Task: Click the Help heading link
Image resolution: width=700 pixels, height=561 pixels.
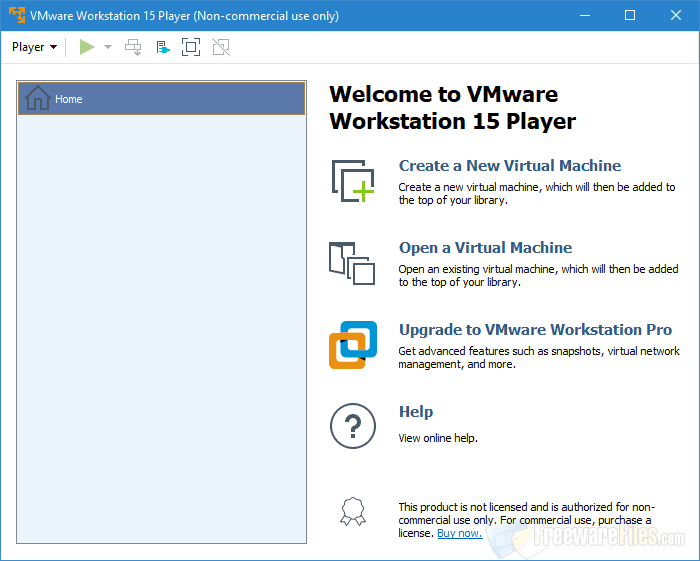Action: [x=416, y=411]
